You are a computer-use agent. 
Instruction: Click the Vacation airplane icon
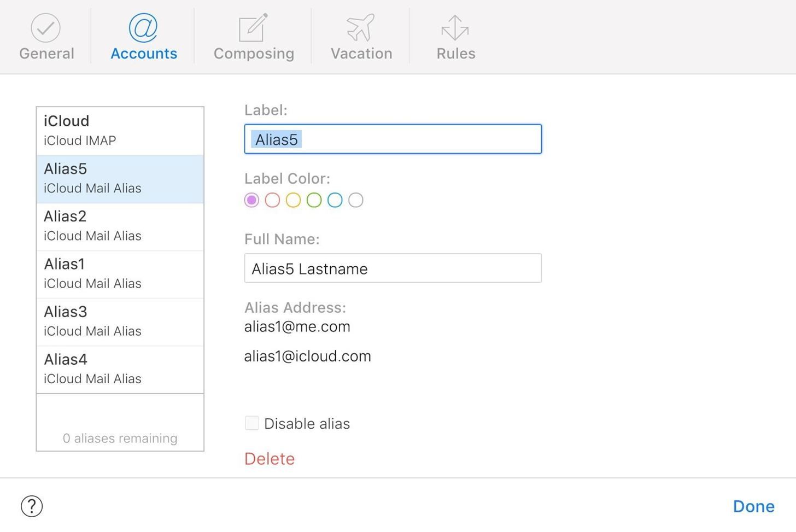coord(361,28)
